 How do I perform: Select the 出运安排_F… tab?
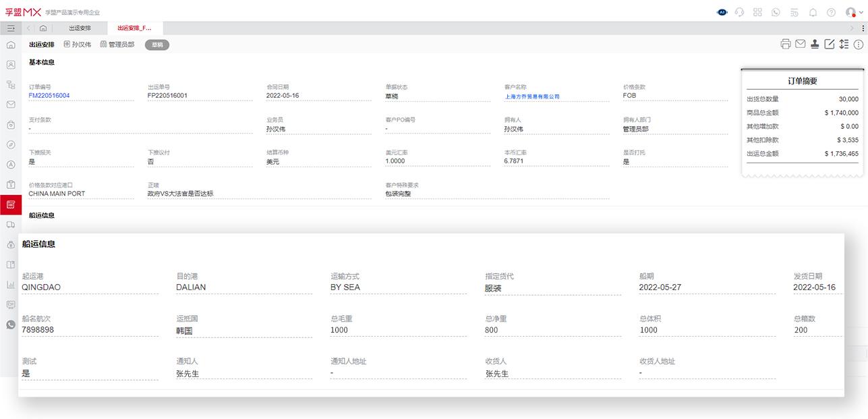(134, 28)
